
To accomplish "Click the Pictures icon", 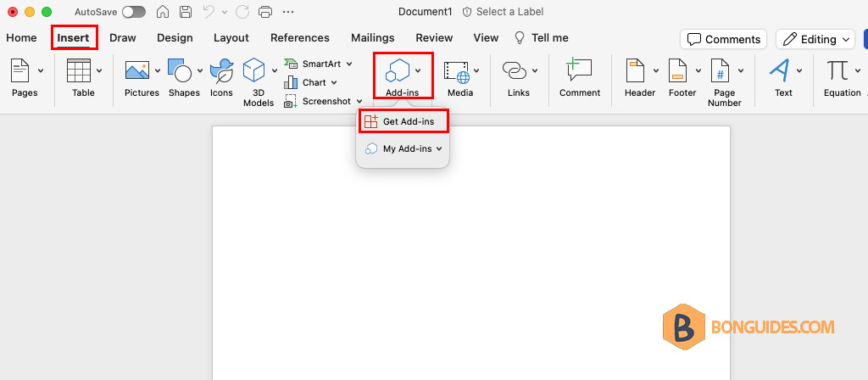I will pos(137,70).
